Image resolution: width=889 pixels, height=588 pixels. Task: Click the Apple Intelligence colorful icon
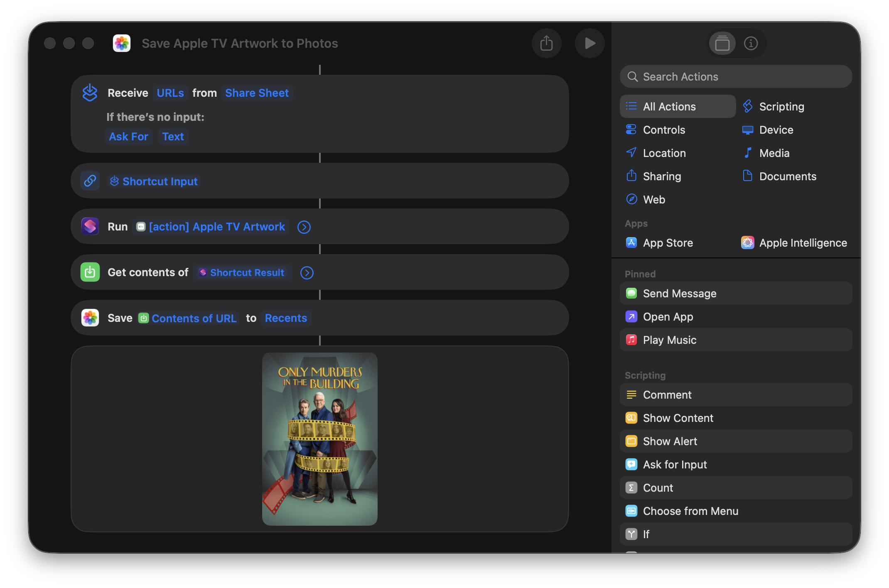[747, 243]
